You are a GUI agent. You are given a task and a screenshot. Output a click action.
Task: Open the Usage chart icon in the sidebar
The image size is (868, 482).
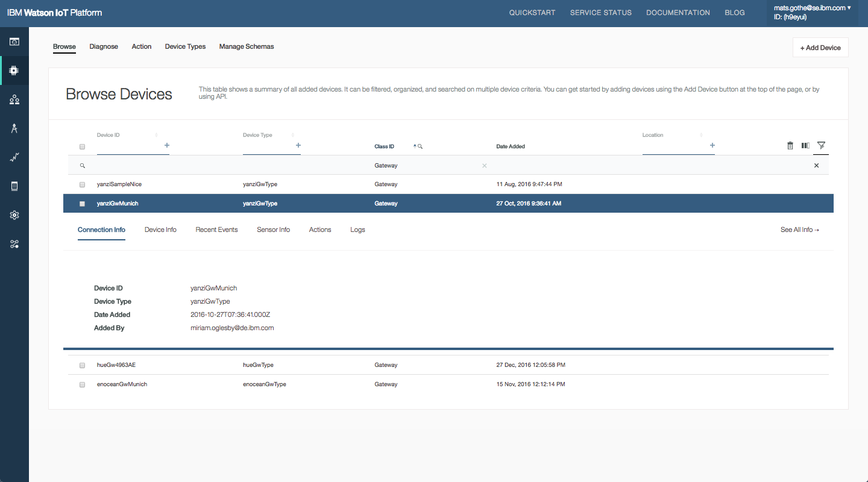click(14, 157)
